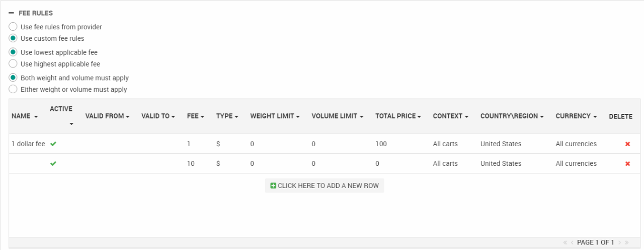Open the Currency column dropdown

pos(595,116)
